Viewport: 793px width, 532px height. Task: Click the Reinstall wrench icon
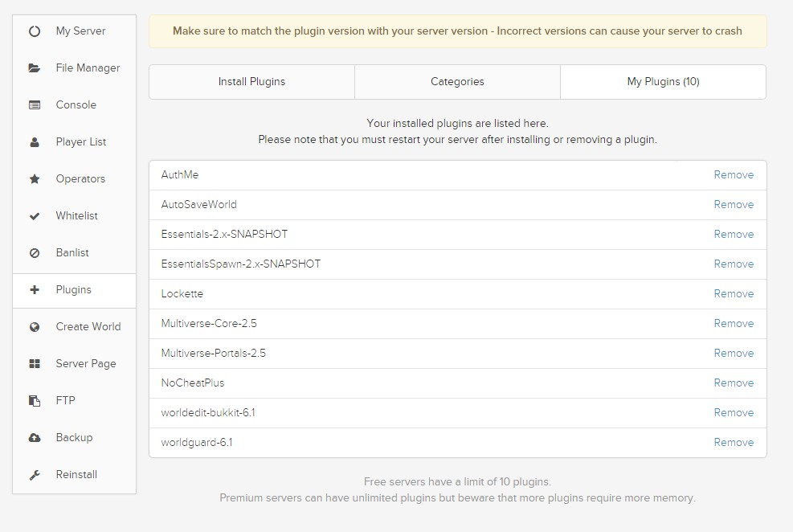[35, 475]
